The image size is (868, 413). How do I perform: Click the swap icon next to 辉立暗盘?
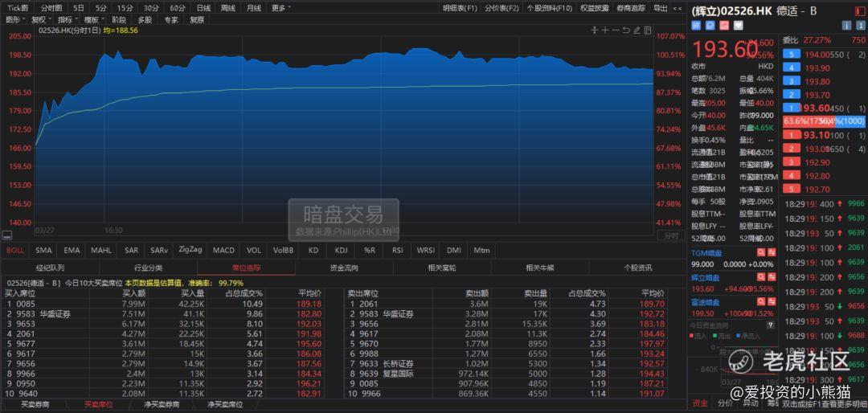click(x=772, y=277)
